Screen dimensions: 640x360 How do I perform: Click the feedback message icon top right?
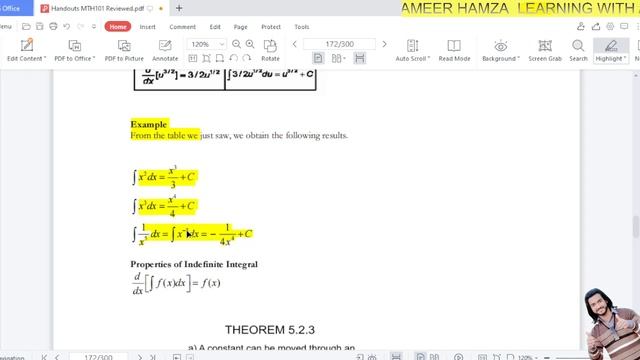point(624,27)
